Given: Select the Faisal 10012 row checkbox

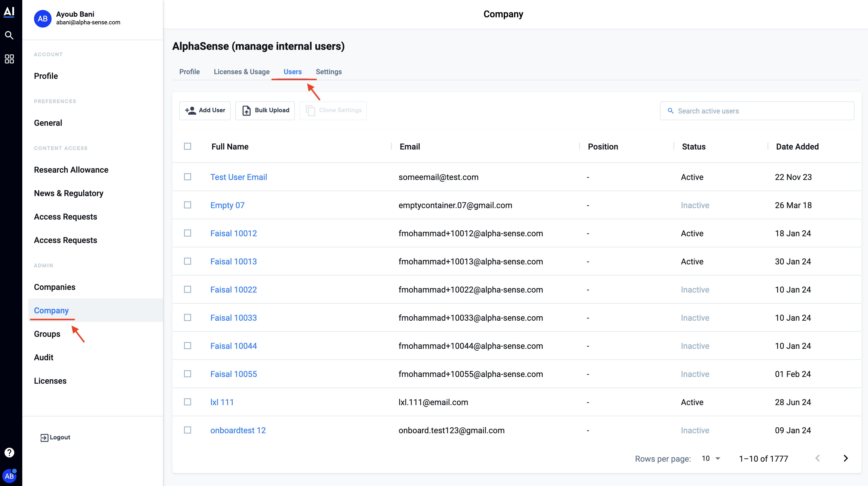Looking at the screenshot, I should [x=187, y=233].
